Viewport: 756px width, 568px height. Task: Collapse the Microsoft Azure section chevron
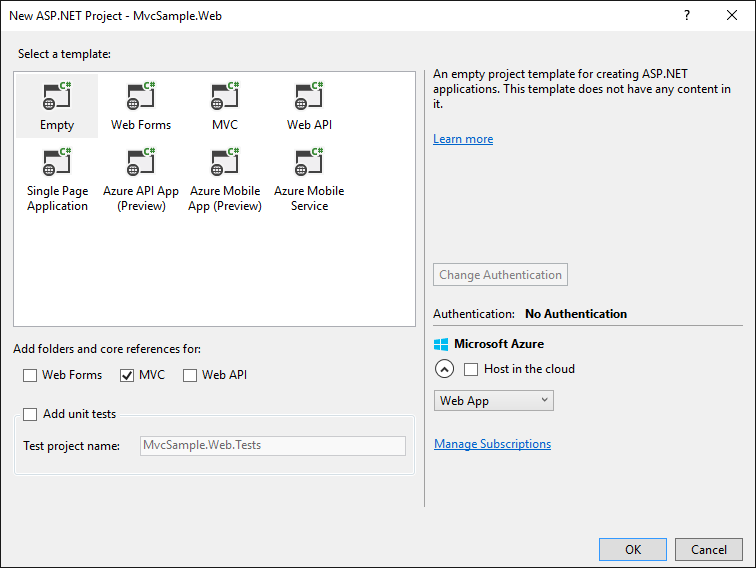click(444, 369)
